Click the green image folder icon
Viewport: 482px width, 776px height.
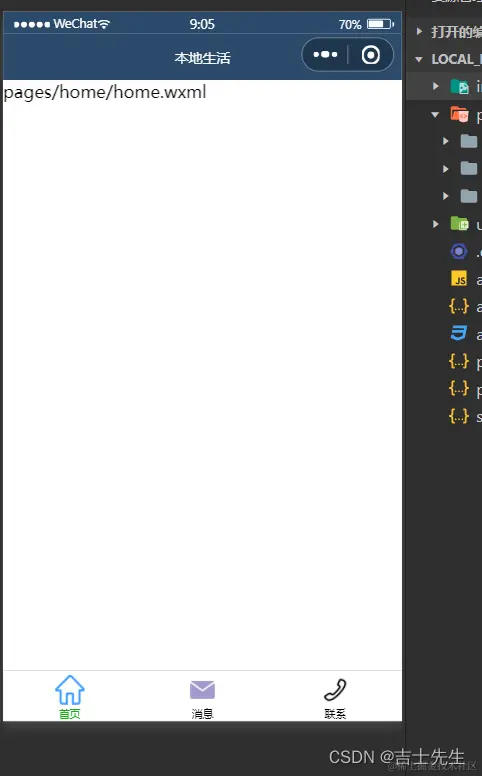coord(459,87)
